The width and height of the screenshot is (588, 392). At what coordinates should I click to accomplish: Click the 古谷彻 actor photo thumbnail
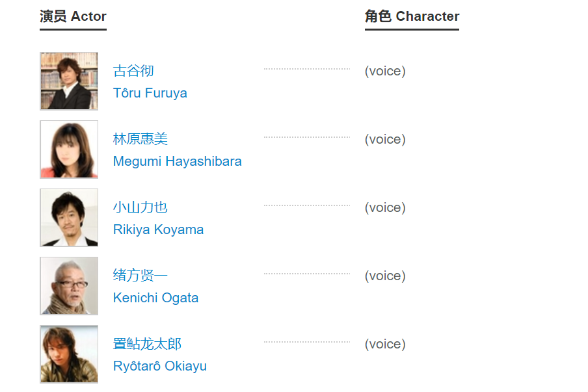(x=69, y=81)
